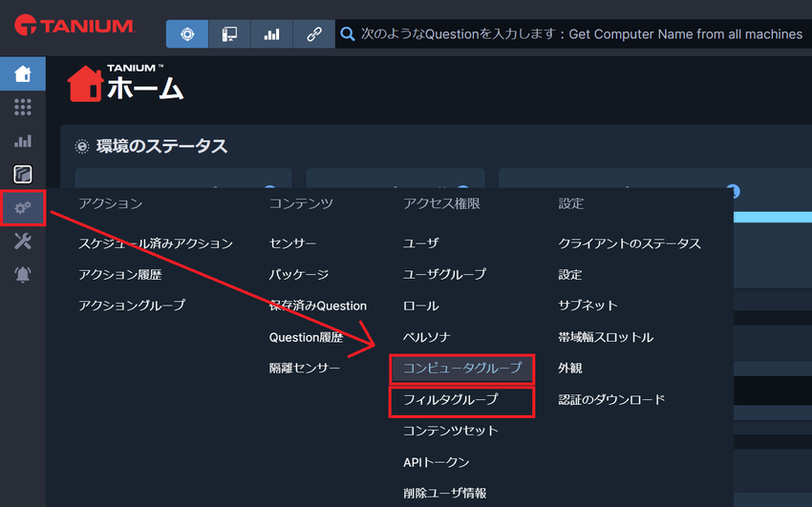812x507 pixels.
Task: Open the APIトークン menu entry
Action: [x=437, y=462]
